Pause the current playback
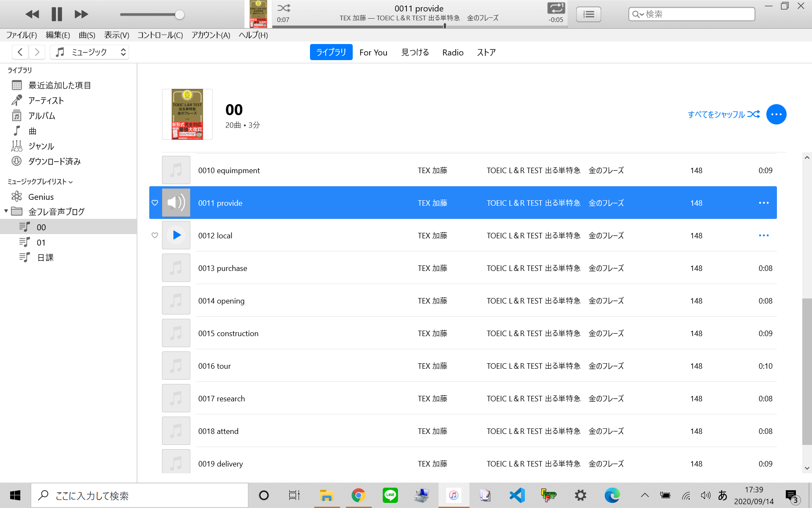This screenshot has height=508, width=812. coord(57,14)
